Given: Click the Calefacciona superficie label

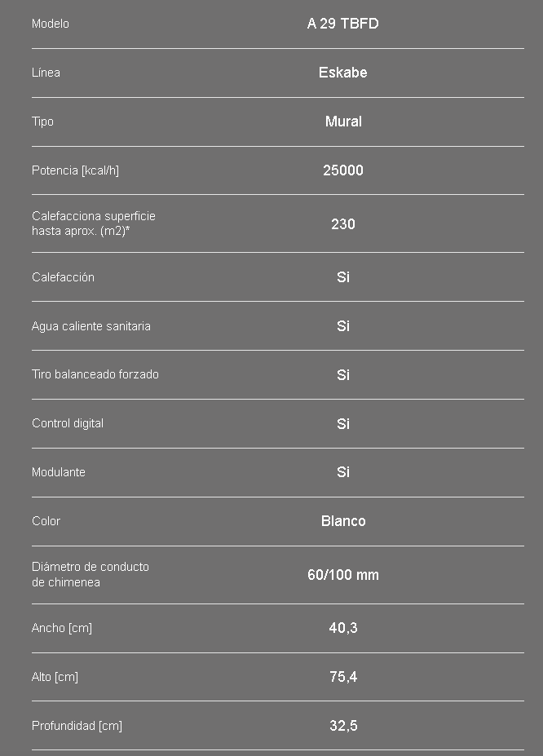Looking at the screenshot, I should 94,223.
